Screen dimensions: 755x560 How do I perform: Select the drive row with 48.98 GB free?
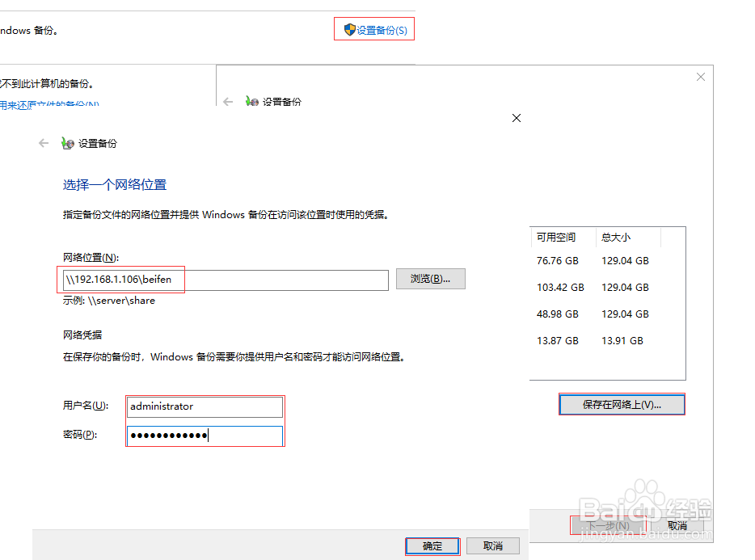click(607, 314)
